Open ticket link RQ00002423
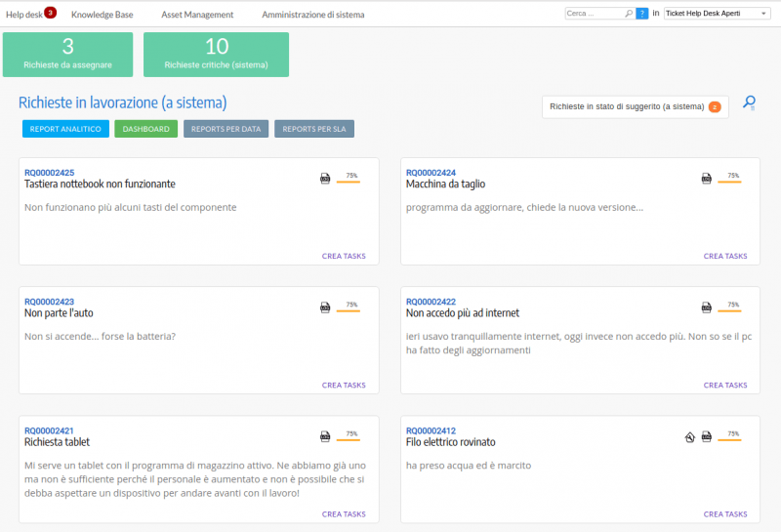Viewport: 781px width, 532px height. point(50,302)
